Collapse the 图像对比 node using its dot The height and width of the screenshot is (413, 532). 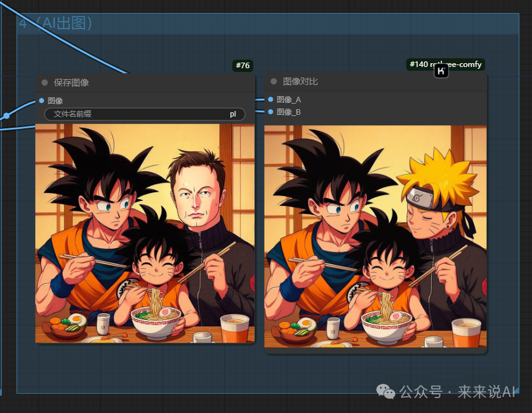point(274,81)
